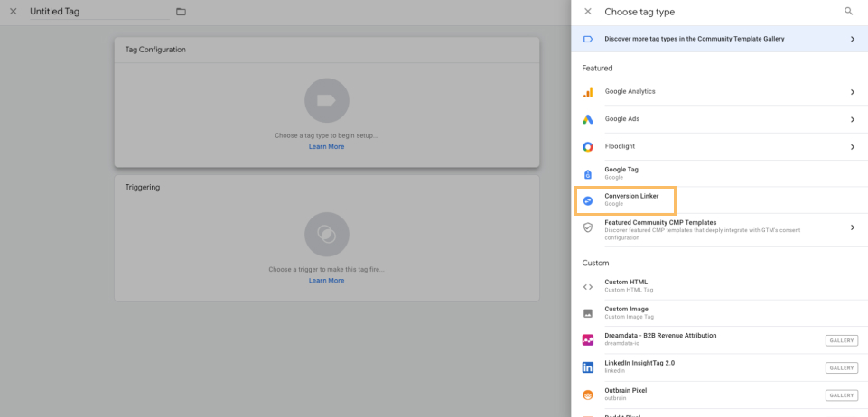The height and width of the screenshot is (417, 868).
Task: Click the Community Template Gallery tag icon
Action: pos(588,40)
